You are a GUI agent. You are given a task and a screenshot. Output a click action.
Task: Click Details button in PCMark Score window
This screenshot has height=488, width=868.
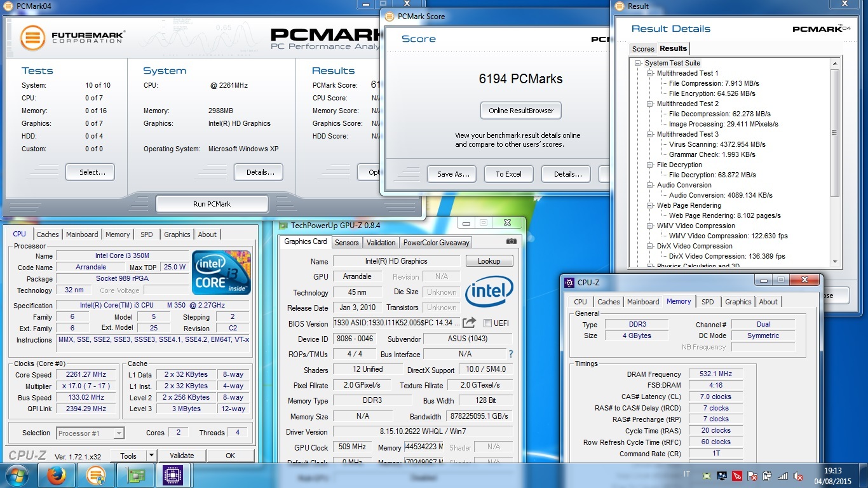coord(566,174)
